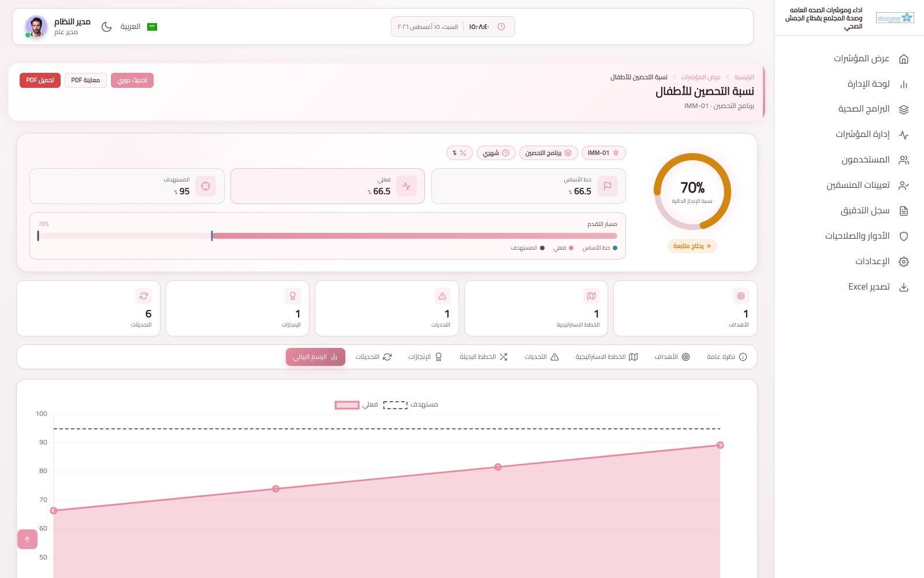Click the التحديات warning triangle icon on card
924x578 pixels.
coord(442,296)
